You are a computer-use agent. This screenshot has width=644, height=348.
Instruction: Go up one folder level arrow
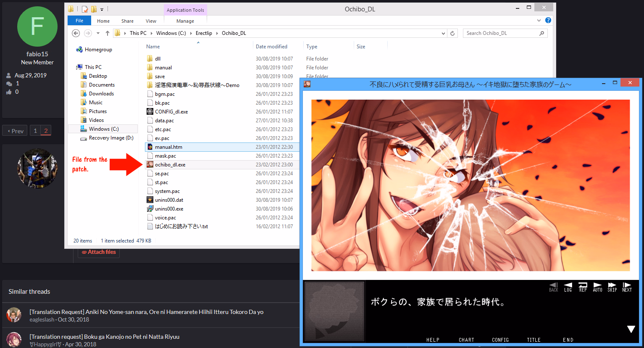click(x=108, y=33)
